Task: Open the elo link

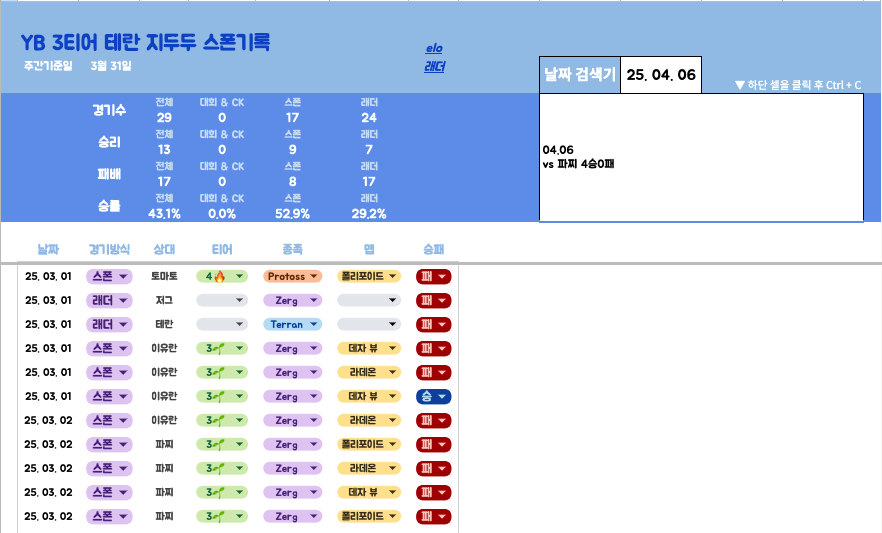Action: point(434,48)
